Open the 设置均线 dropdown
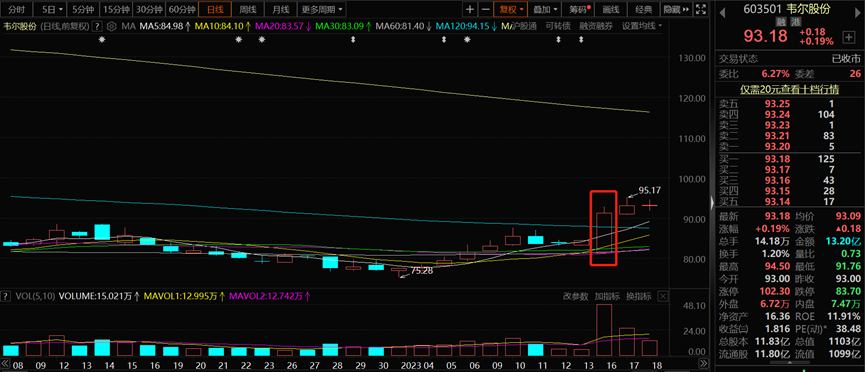865x372 pixels. pos(642,26)
